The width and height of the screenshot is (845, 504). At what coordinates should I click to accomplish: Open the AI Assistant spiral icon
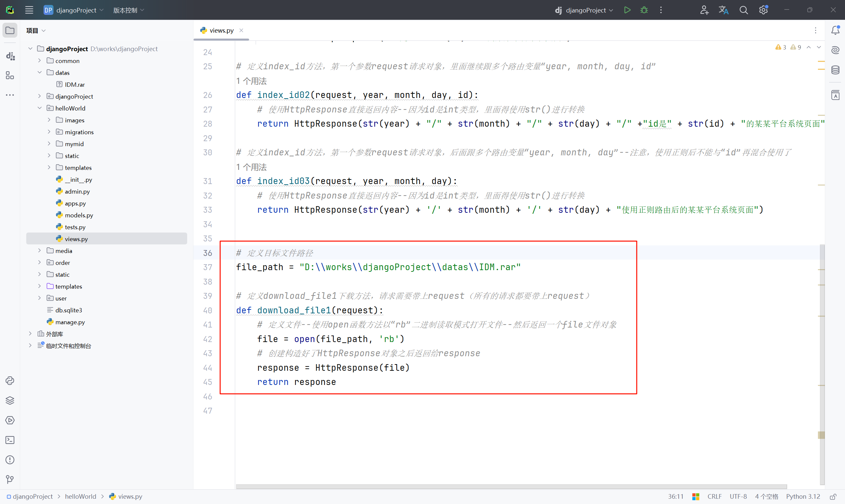pyautogui.click(x=835, y=50)
